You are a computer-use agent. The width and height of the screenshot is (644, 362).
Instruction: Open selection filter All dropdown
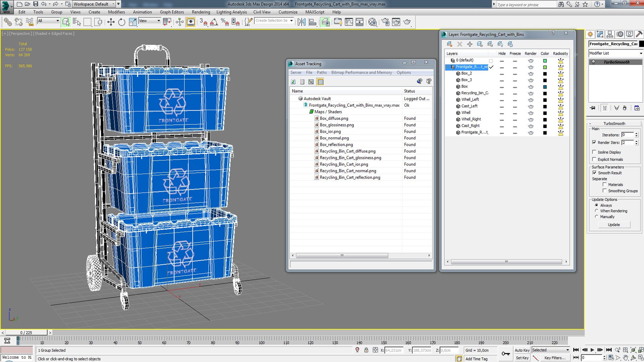(x=48, y=21)
